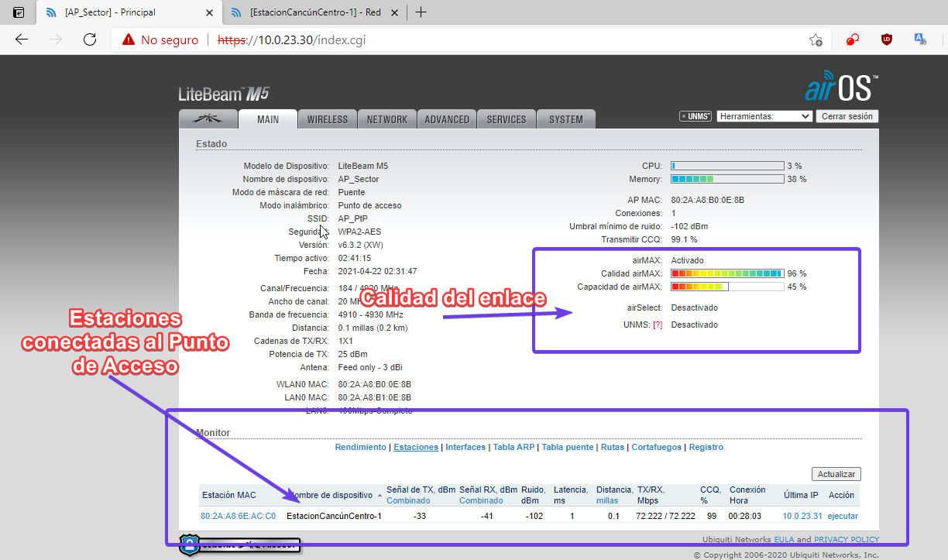Click the add to favorites star icon
948x560 pixels.
click(x=816, y=40)
